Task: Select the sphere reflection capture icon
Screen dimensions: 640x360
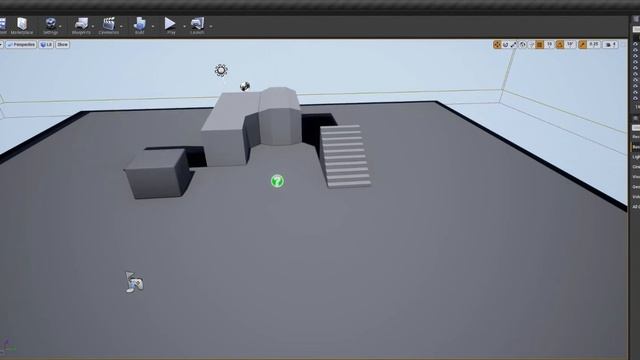Action: (244, 86)
